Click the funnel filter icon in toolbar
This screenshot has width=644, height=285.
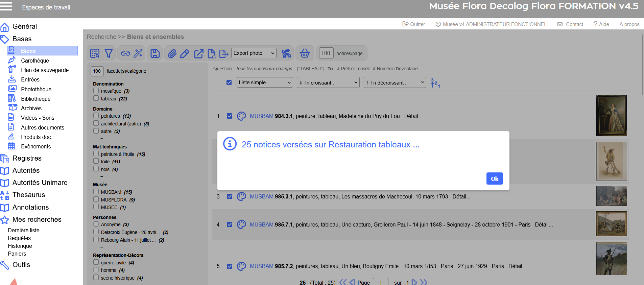click(109, 53)
